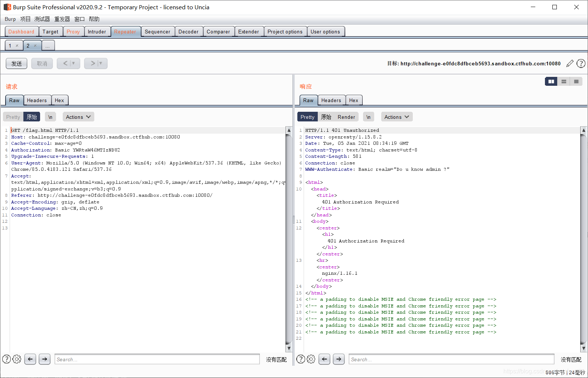This screenshot has height=378, width=588.
Task: Switch to Project options tab
Action: tap(285, 32)
